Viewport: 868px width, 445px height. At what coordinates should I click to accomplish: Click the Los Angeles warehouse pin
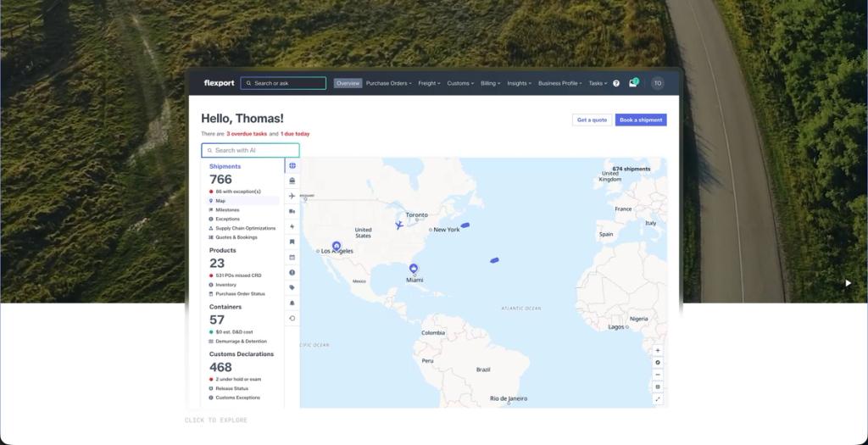point(336,247)
